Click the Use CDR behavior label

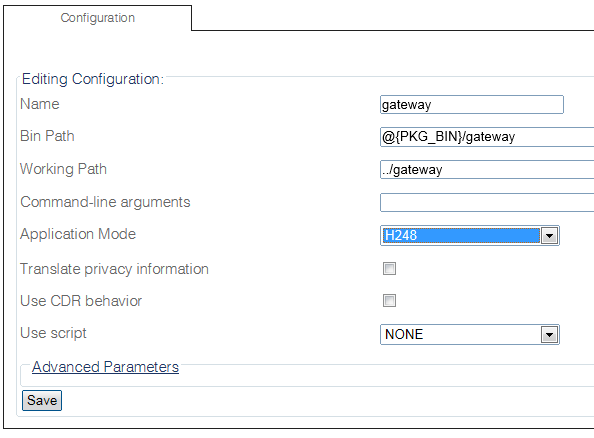(x=81, y=301)
